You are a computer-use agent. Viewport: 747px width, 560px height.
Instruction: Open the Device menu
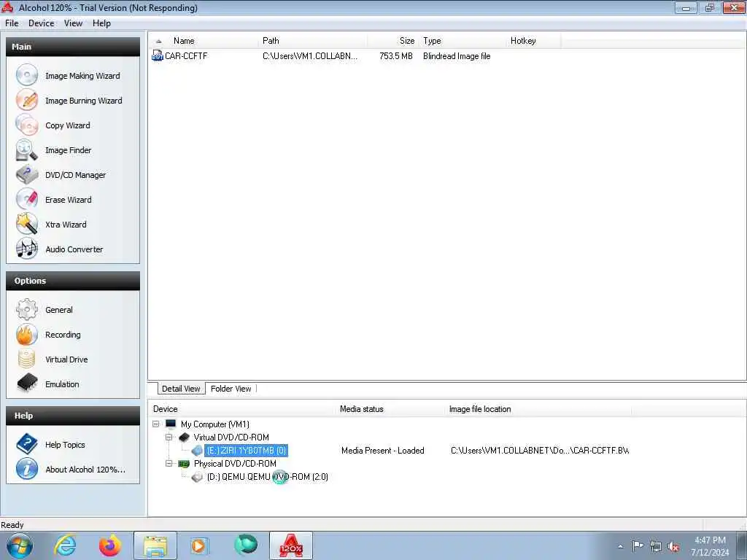[x=42, y=23]
